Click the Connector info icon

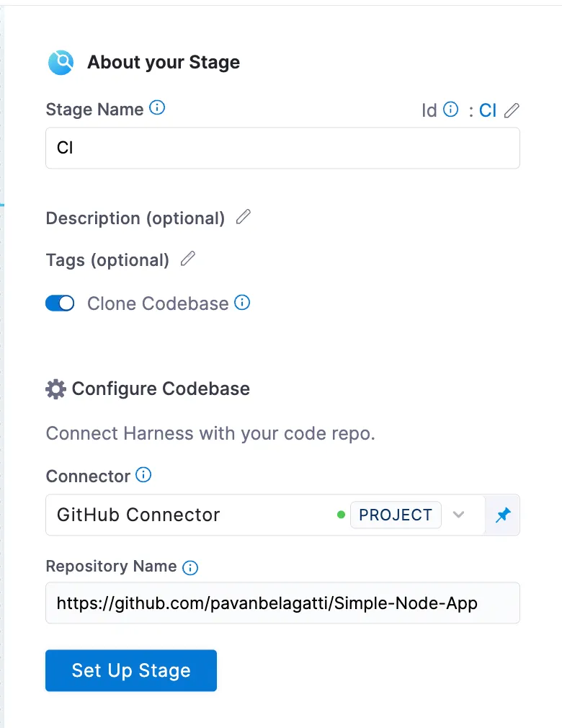click(143, 474)
